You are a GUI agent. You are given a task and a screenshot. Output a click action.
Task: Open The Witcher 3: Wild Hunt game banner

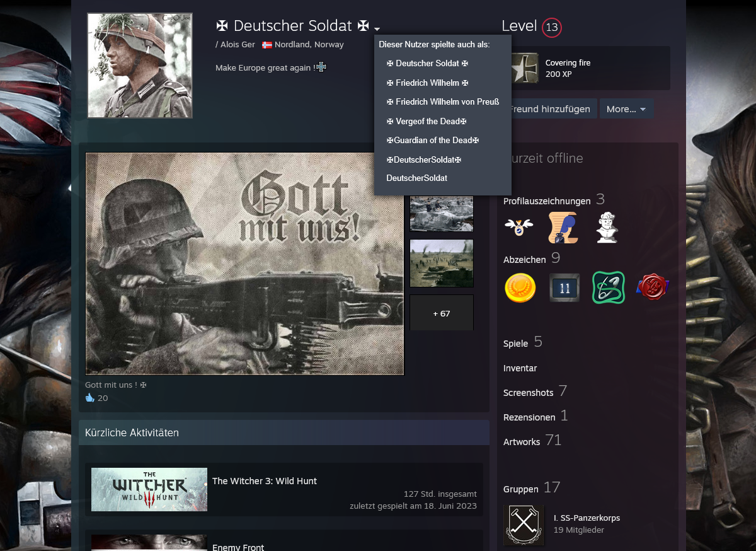[149, 489]
